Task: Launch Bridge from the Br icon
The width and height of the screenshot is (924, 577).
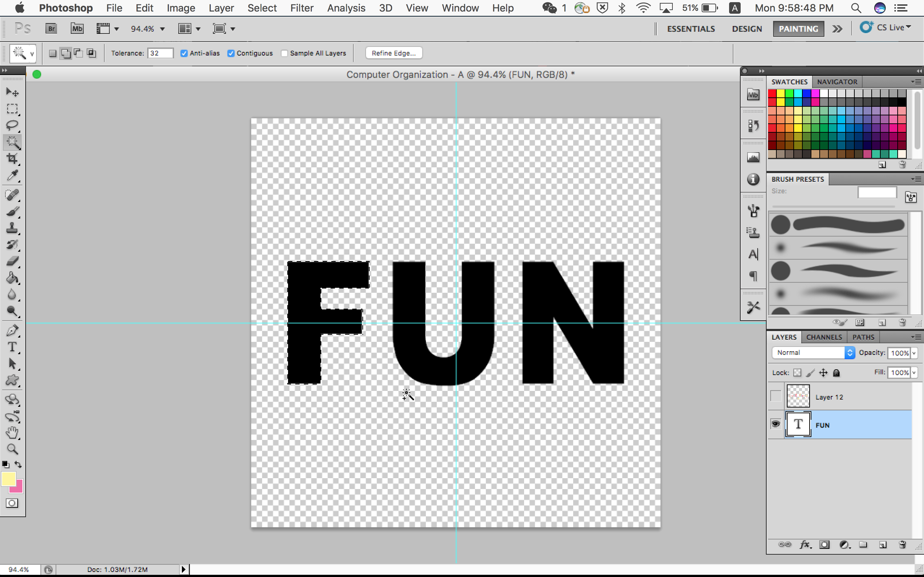Action: click(51, 28)
